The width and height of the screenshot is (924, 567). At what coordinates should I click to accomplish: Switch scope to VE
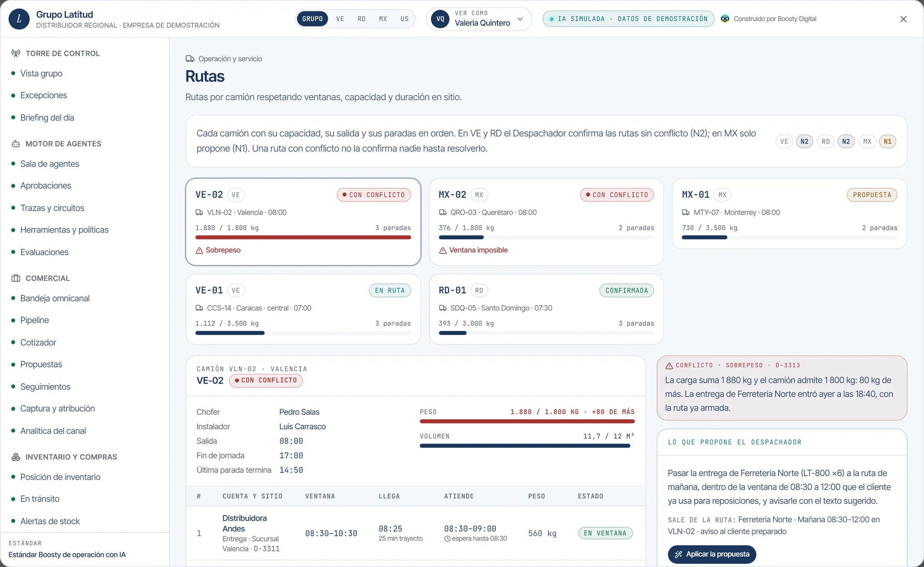[340, 19]
